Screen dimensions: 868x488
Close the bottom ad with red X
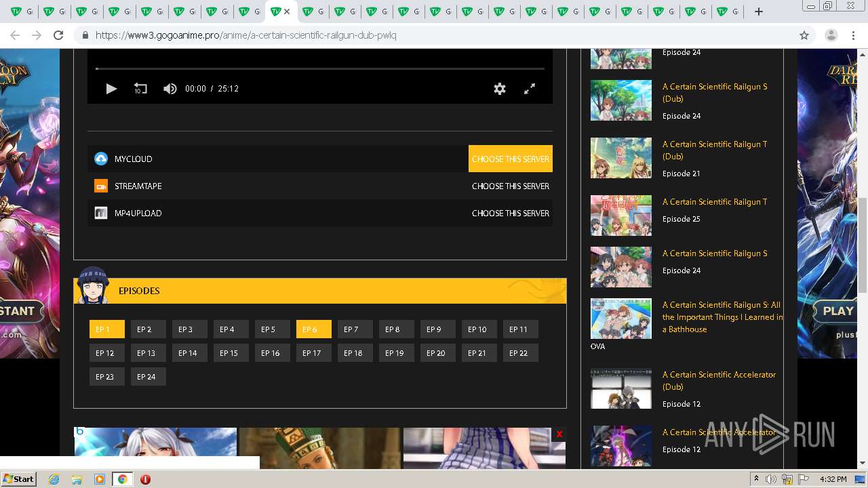[559, 434]
